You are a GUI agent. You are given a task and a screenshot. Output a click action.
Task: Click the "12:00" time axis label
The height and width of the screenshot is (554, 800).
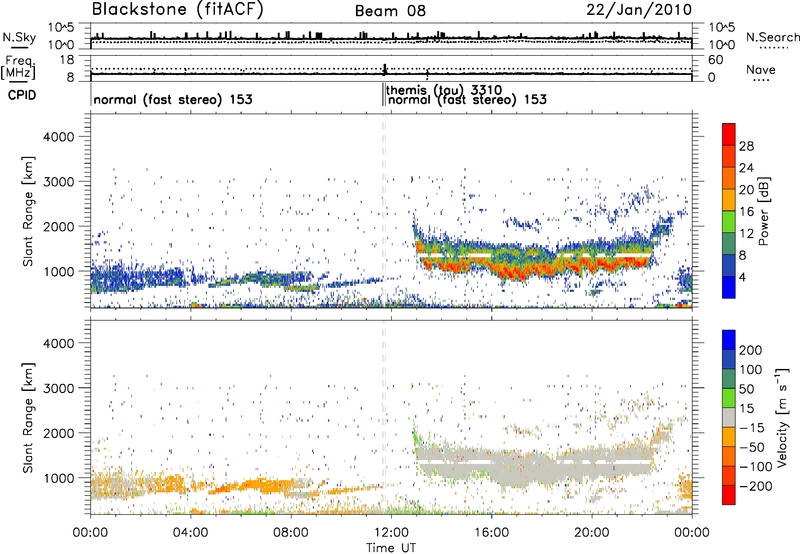(x=391, y=533)
